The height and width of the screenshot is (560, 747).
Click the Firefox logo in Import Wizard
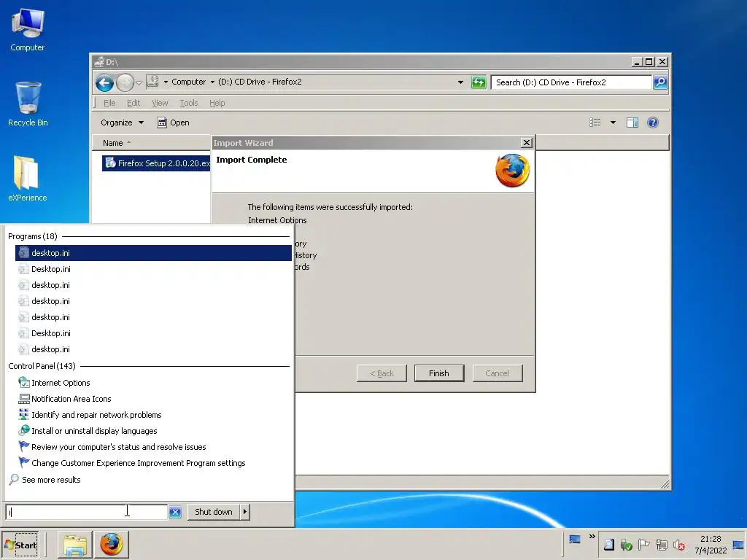513,171
